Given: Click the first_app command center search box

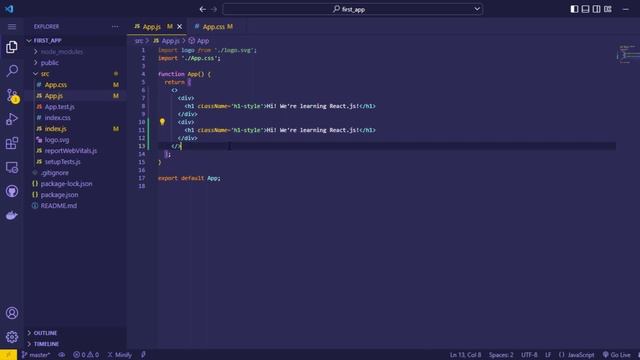Looking at the screenshot, I should point(353,9).
